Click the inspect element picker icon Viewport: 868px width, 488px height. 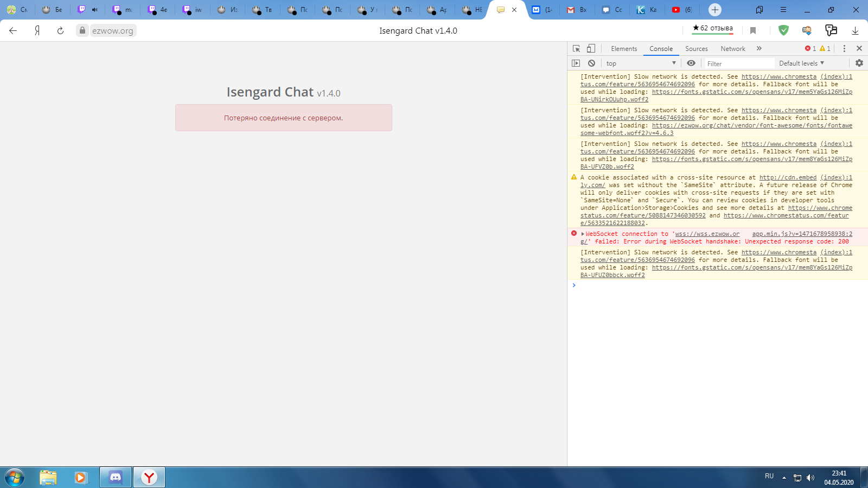576,48
